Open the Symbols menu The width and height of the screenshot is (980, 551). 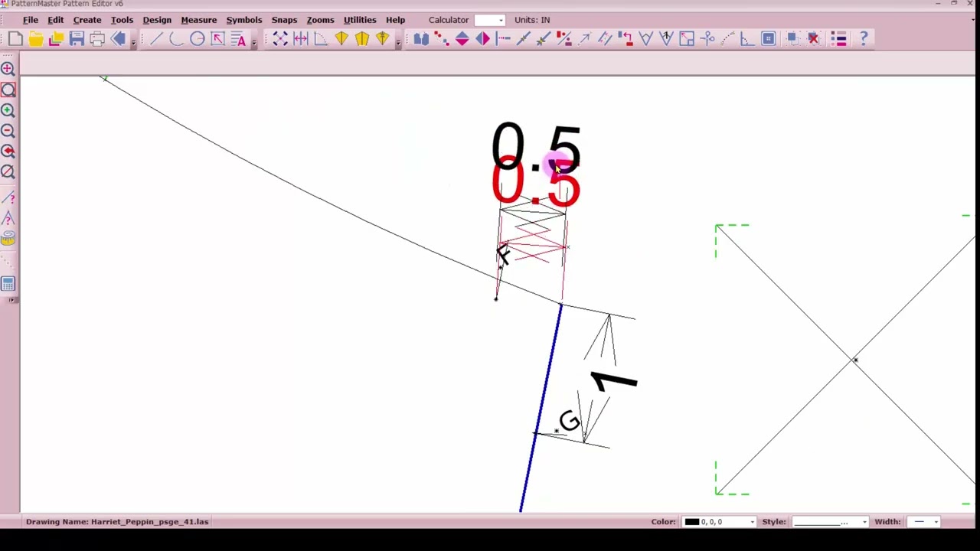[244, 20]
